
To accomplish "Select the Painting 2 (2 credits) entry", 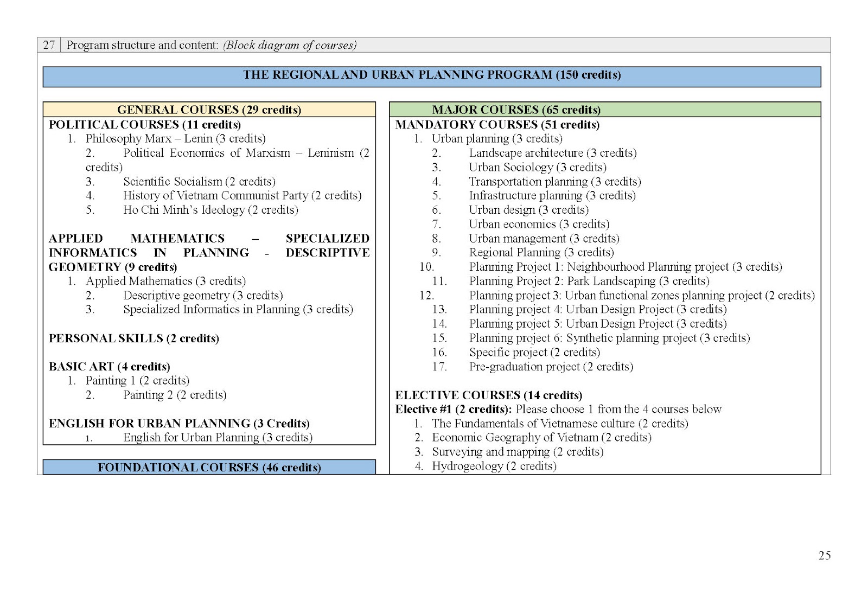I will click(x=175, y=395).
